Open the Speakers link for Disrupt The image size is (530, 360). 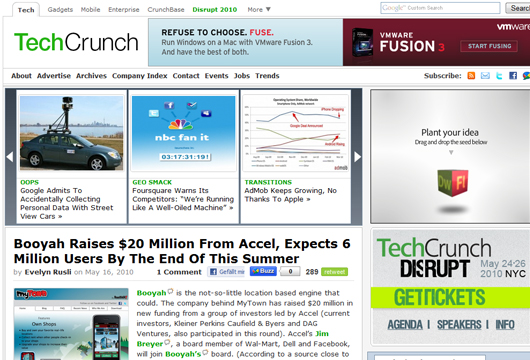point(459,325)
